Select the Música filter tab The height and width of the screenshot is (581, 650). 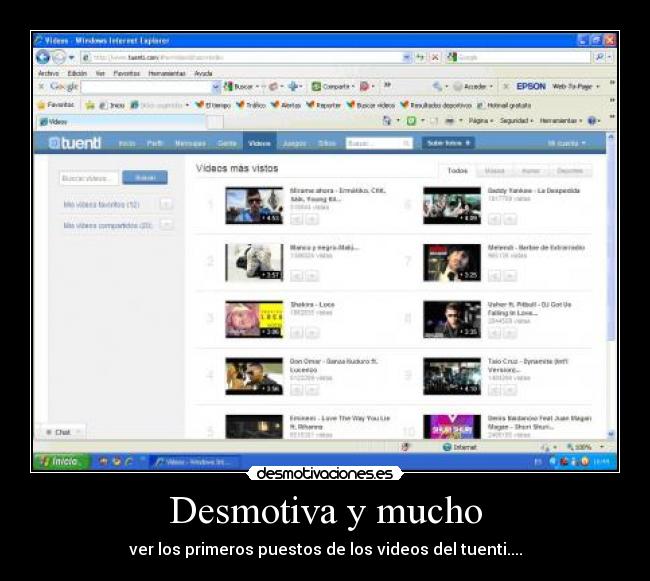tap(494, 171)
